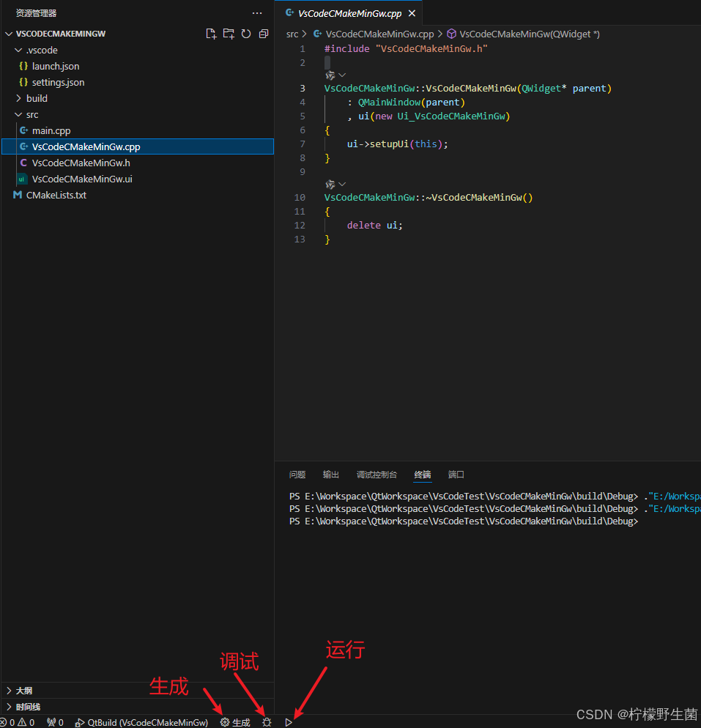The height and width of the screenshot is (728, 701).
Task: Expand the 大纲 outline section
Action: pos(23,690)
